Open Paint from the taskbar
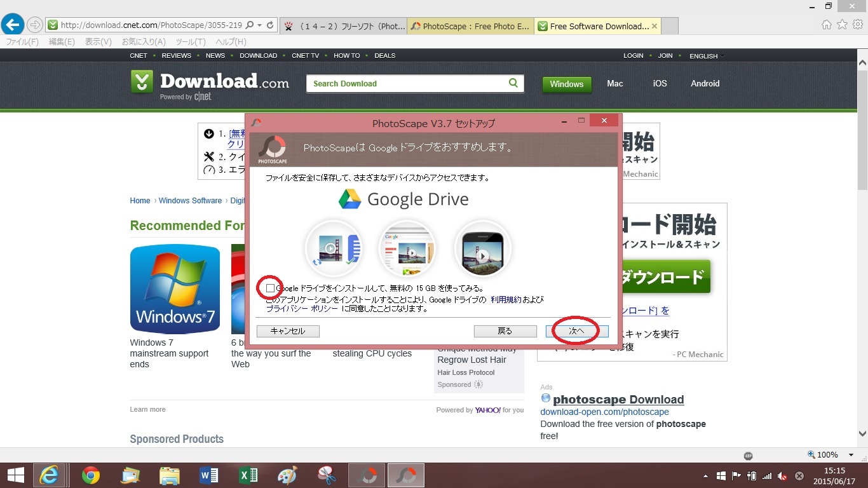The height and width of the screenshot is (488, 868). 287,475
